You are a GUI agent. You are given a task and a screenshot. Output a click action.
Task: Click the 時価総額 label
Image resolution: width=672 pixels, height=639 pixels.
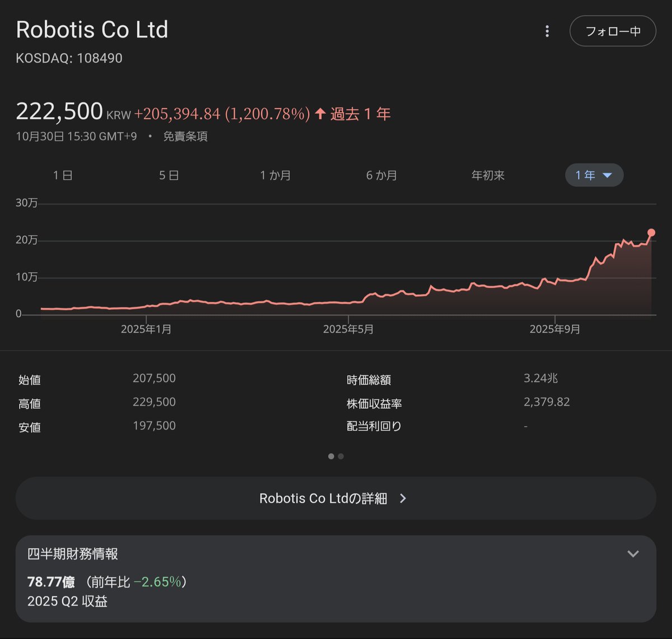coord(369,380)
